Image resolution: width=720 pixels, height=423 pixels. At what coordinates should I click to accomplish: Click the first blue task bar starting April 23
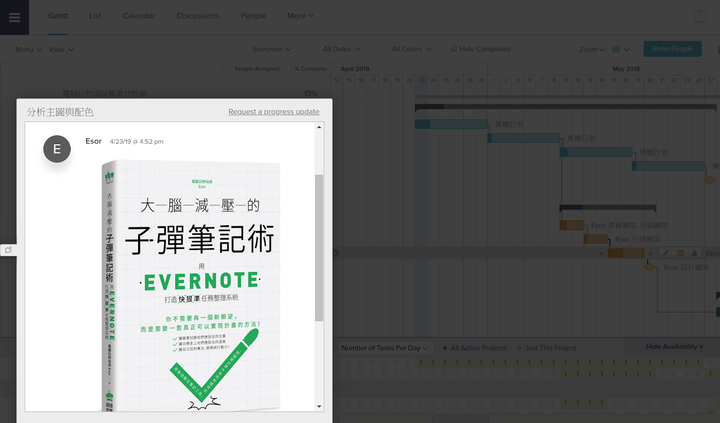[451, 124]
